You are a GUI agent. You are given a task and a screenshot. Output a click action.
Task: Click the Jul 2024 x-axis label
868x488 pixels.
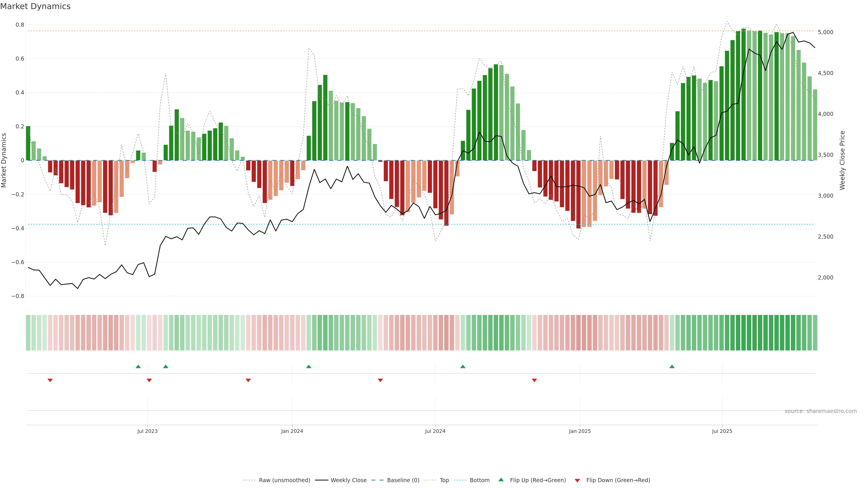coord(435,431)
